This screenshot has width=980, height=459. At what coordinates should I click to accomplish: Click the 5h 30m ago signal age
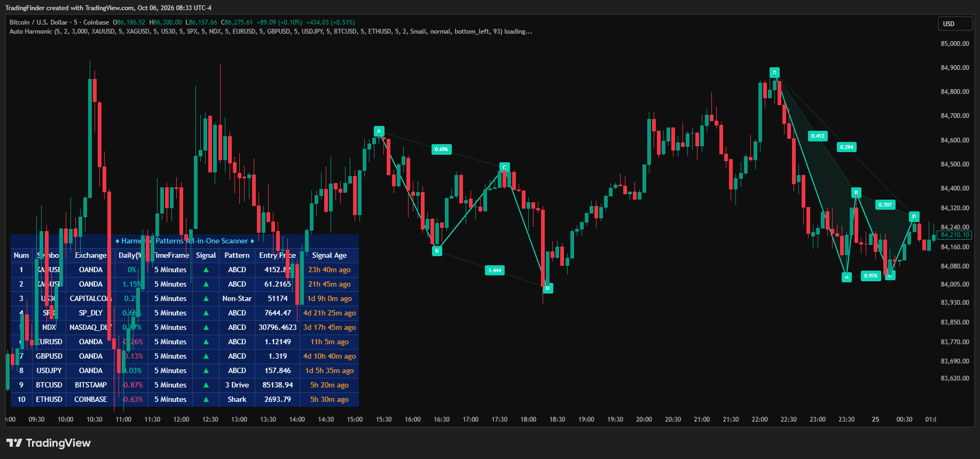(330, 400)
